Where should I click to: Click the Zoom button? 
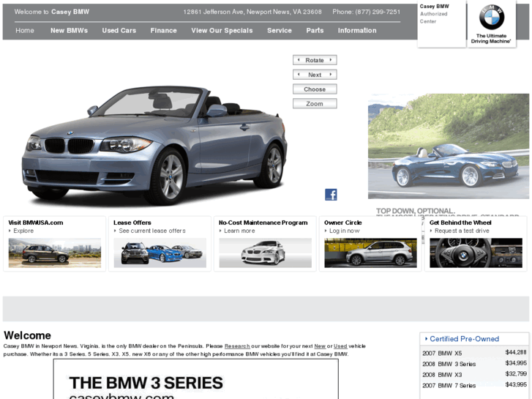(315, 103)
